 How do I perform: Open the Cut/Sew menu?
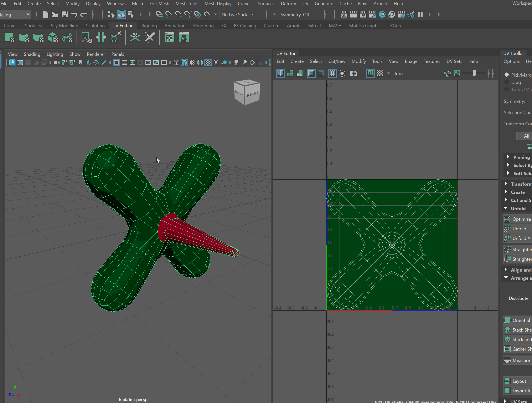(336, 61)
